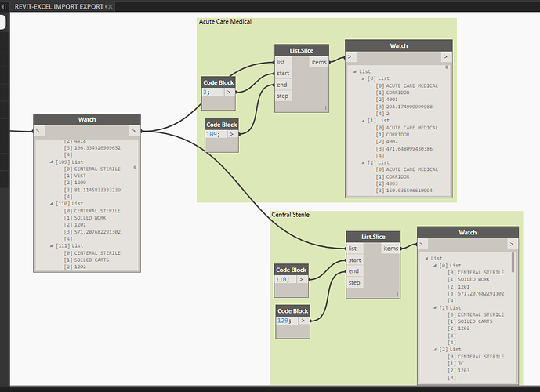Click items output on upper List.Slice
The height and width of the screenshot is (392, 540).
[x=318, y=62]
